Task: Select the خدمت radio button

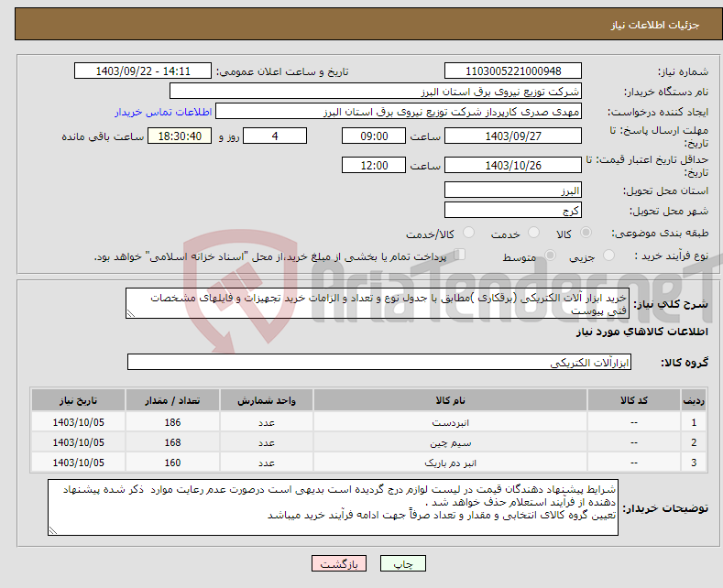Action: 533,233
